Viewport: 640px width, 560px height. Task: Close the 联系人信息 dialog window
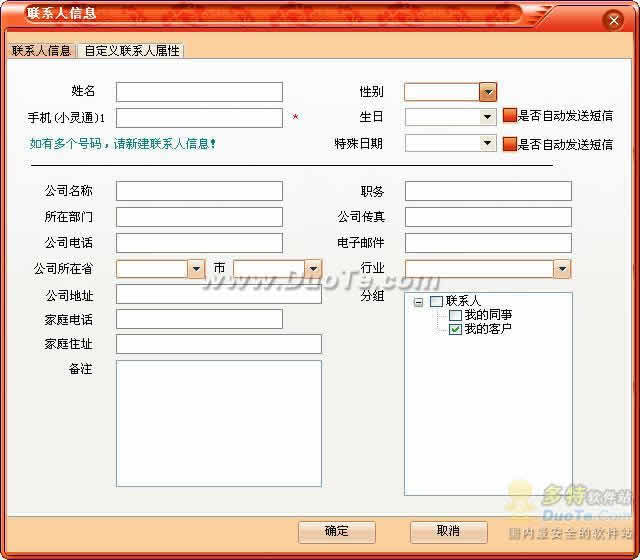coord(613,20)
